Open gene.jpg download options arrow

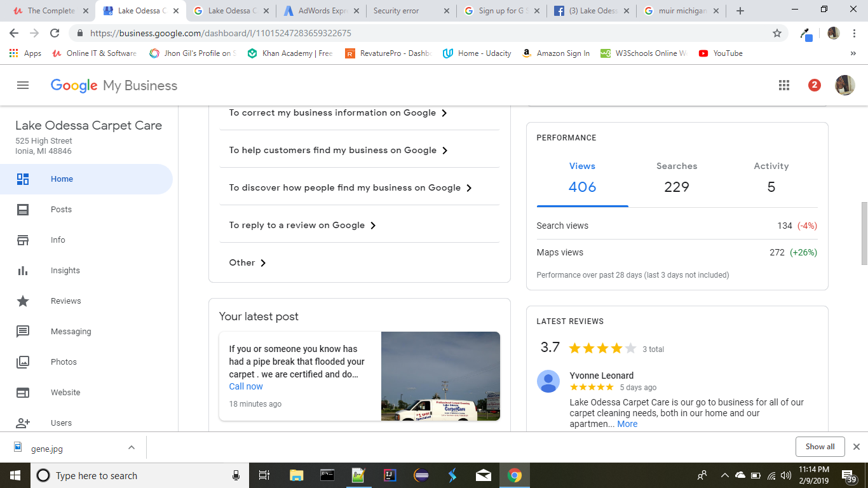(x=132, y=447)
